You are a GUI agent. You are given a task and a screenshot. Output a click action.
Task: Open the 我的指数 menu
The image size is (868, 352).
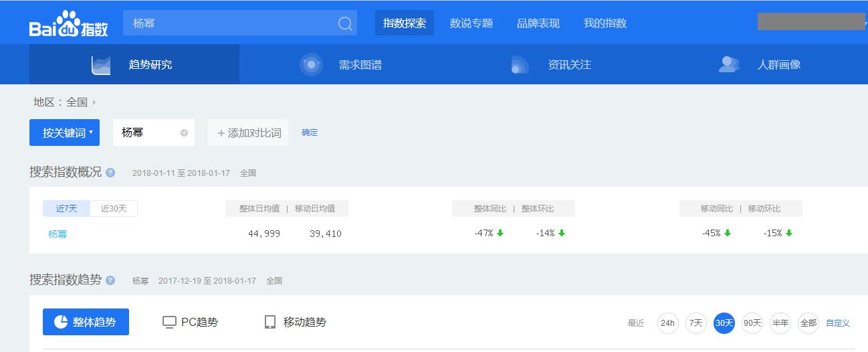pos(605,23)
